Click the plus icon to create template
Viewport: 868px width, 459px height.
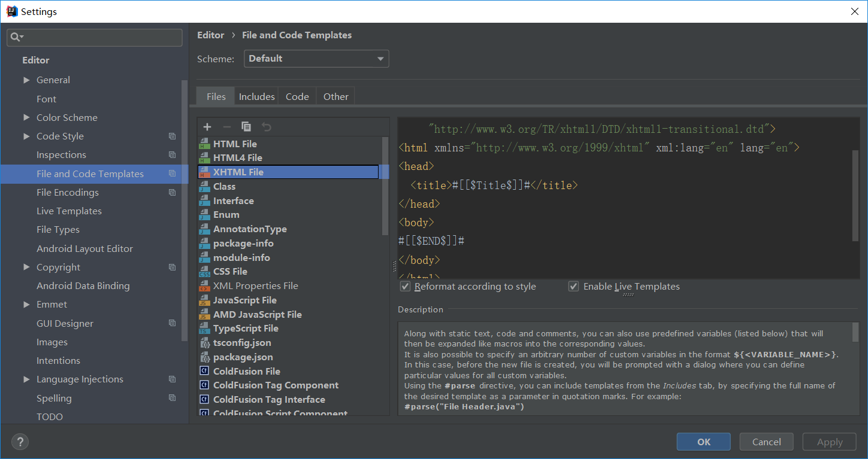coord(207,127)
